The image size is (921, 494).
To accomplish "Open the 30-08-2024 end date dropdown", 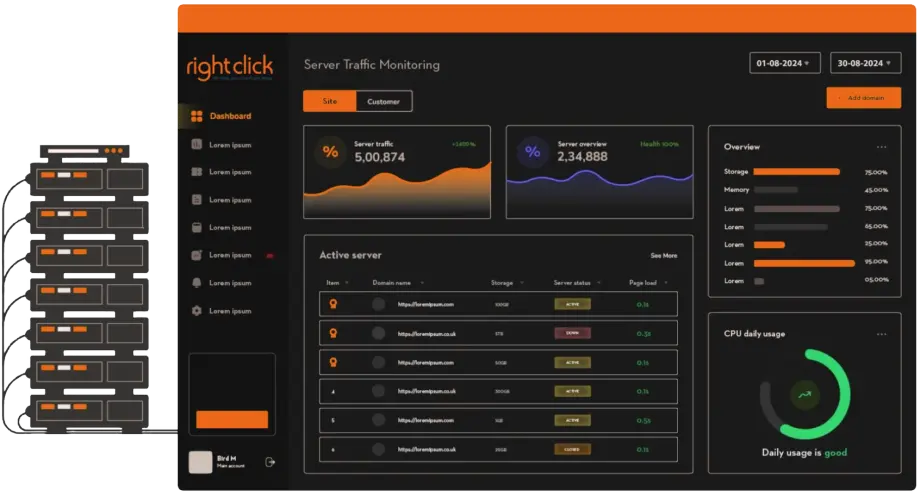I will pos(865,63).
